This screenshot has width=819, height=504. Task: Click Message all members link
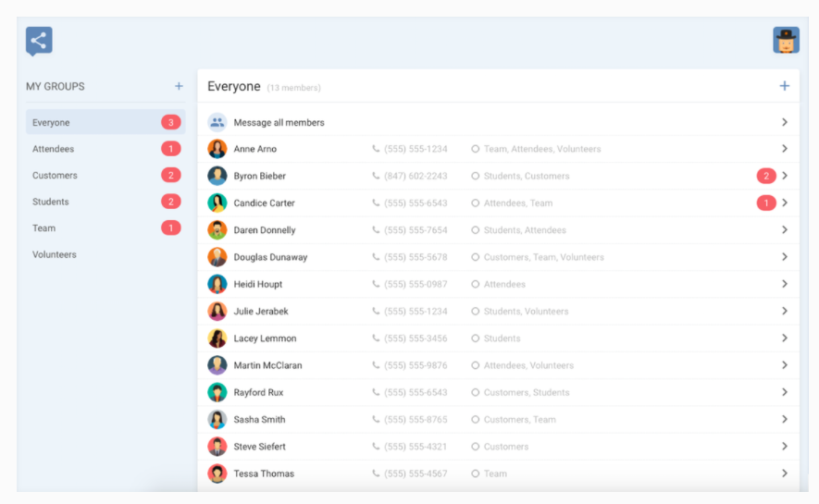tap(279, 123)
